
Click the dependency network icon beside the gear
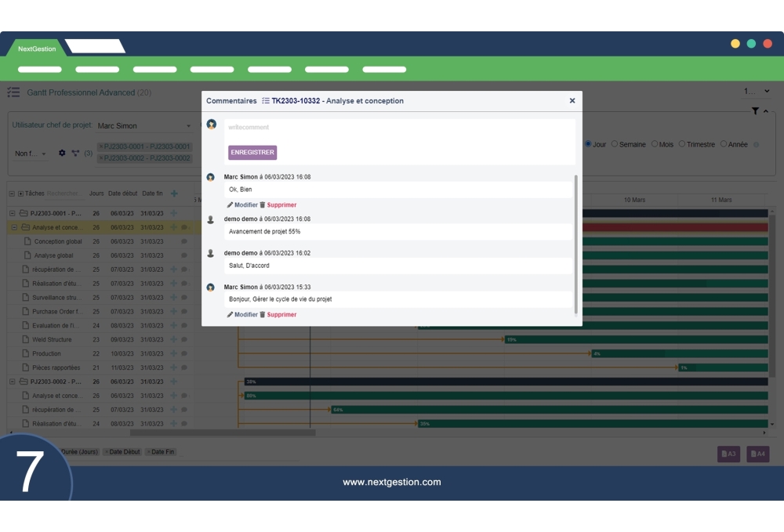point(75,153)
